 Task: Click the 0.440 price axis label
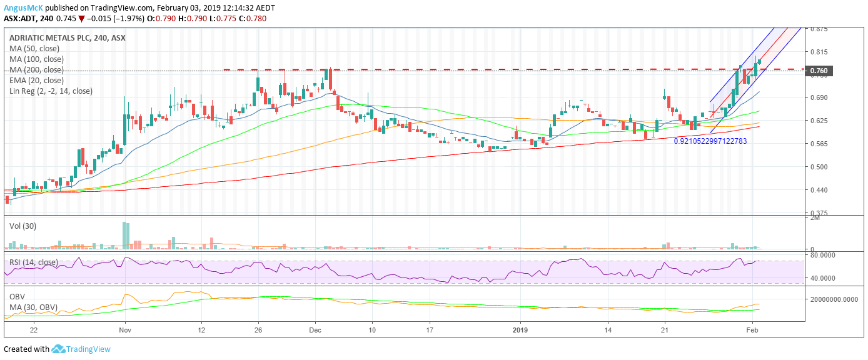point(819,190)
